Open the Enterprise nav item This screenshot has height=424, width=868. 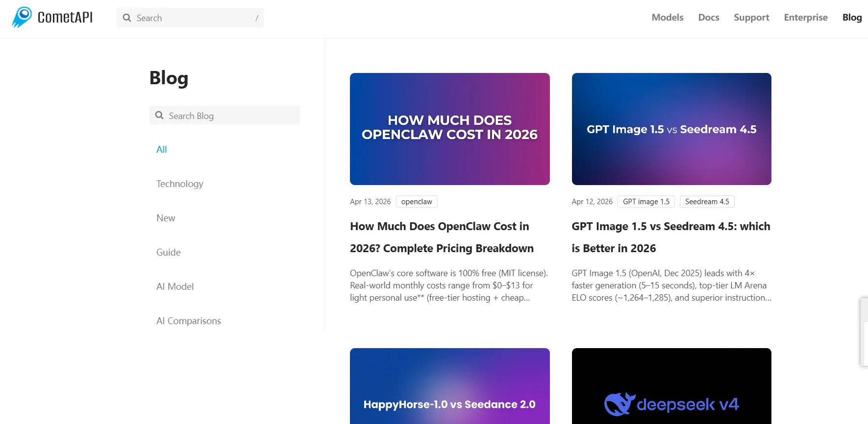coord(806,17)
